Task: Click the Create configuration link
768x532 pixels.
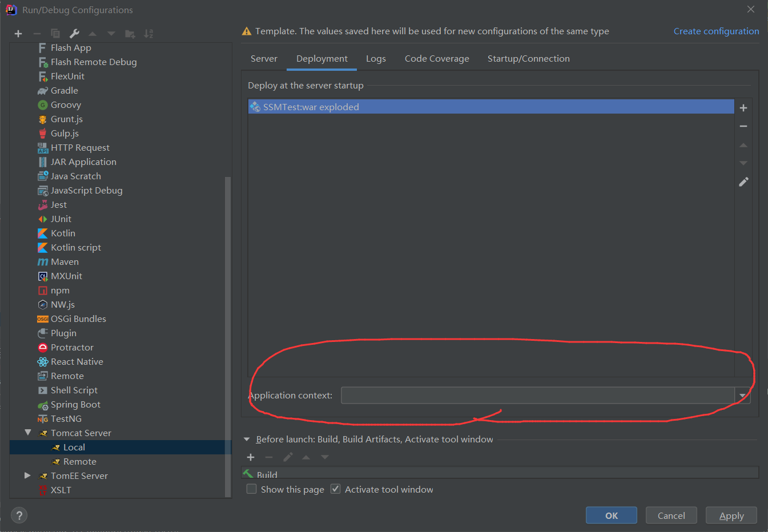Action: [x=716, y=31]
